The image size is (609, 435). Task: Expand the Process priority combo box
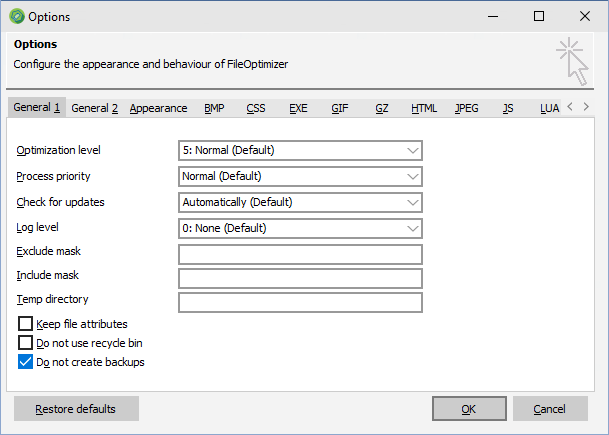click(x=300, y=176)
